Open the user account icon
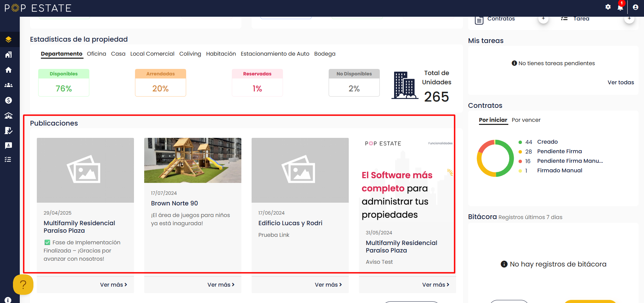The height and width of the screenshot is (303, 644). [x=635, y=7]
